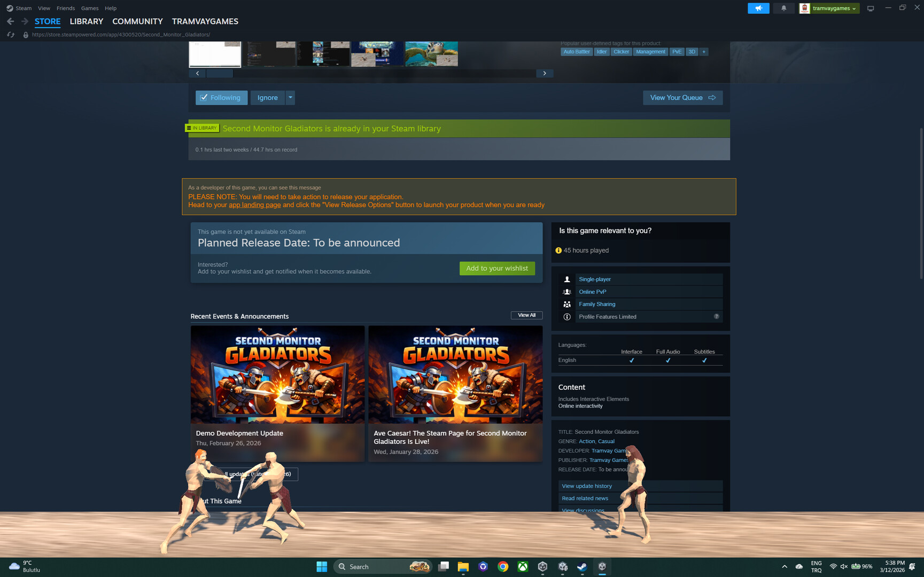Click the Ave Caesar announcement thumbnail
Screen dimensions: 924x577
pyautogui.click(x=455, y=374)
